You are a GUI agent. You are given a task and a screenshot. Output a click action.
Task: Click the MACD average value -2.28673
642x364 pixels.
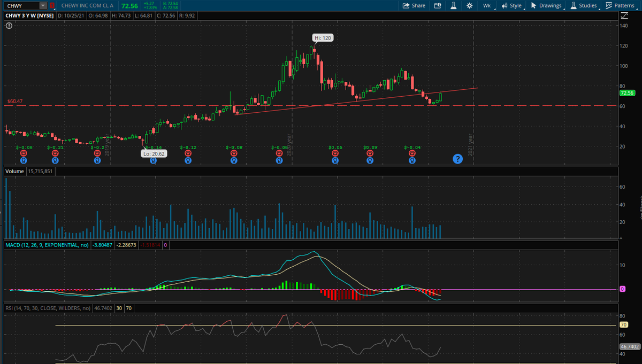point(127,245)
